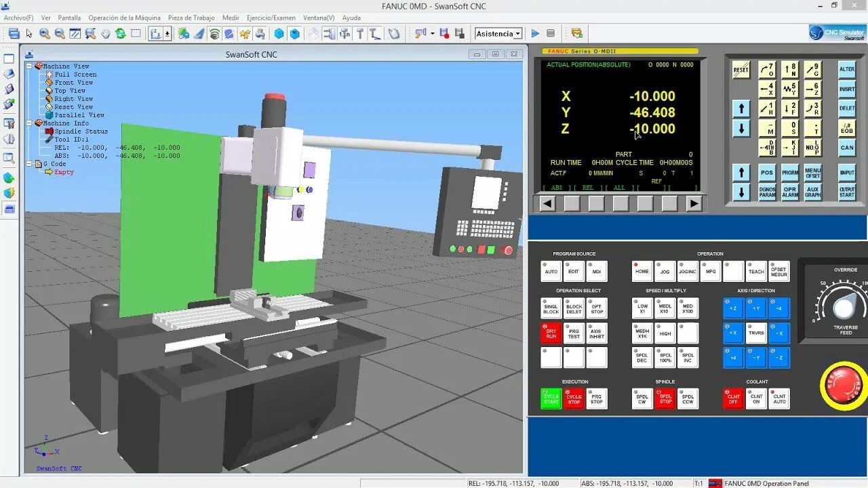Click the +Z axis direction button
868x488 pixels.
[733, 308]
